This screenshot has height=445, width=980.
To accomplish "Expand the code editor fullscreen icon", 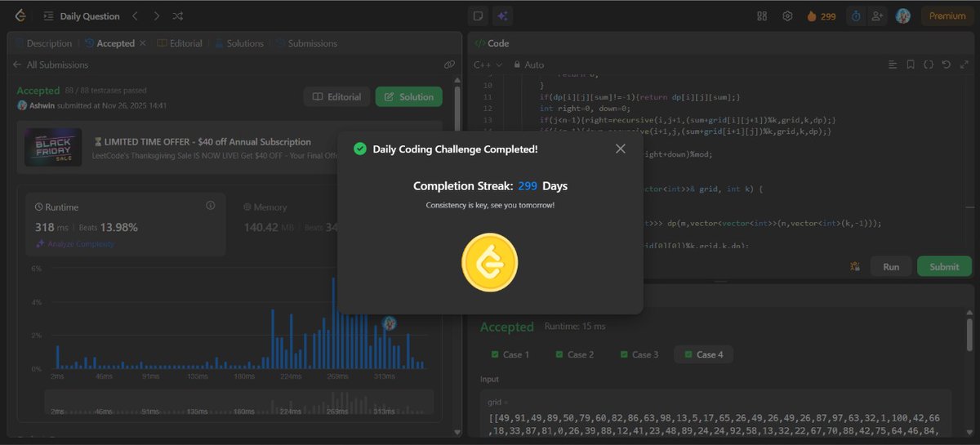I will pos(964,65).
